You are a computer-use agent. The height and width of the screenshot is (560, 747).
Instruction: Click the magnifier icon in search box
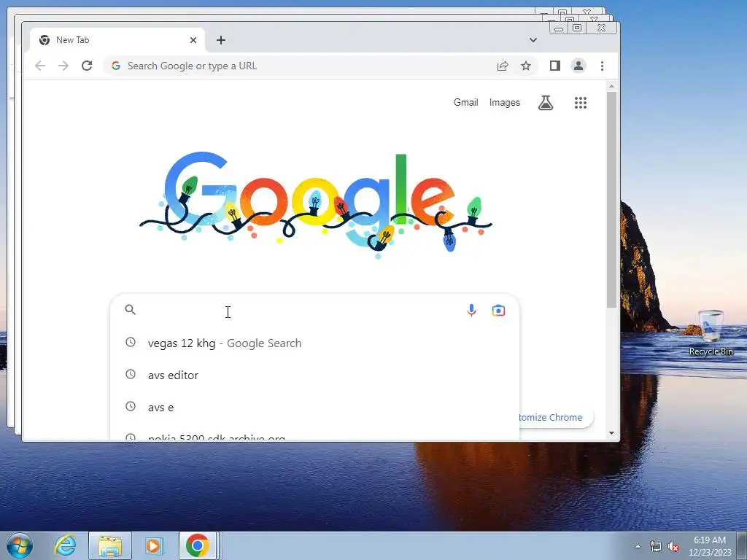130,309
